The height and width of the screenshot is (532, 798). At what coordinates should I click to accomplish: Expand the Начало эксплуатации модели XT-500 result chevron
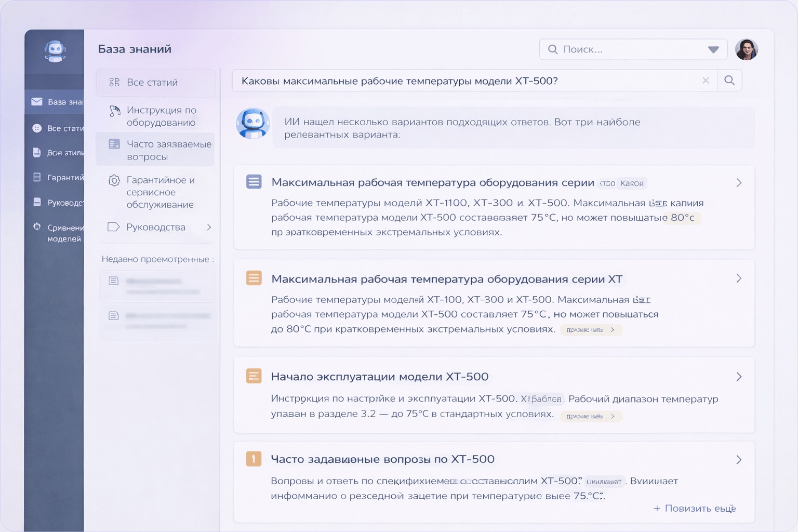(739, 377)
